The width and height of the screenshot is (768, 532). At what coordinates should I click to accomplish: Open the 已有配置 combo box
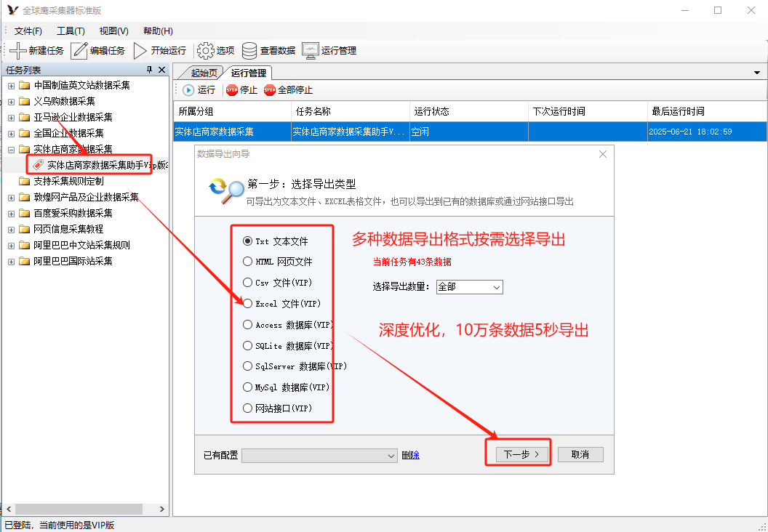click(x=319, y=455)
